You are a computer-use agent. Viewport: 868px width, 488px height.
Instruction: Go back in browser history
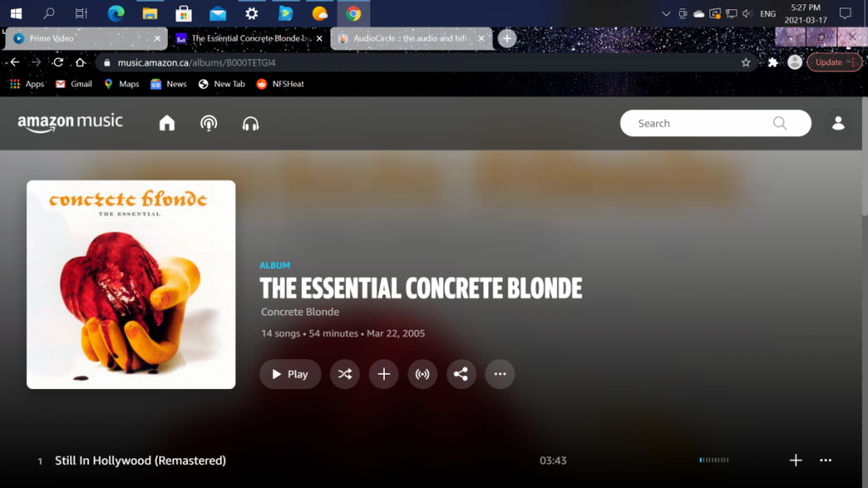click(15, 62)
